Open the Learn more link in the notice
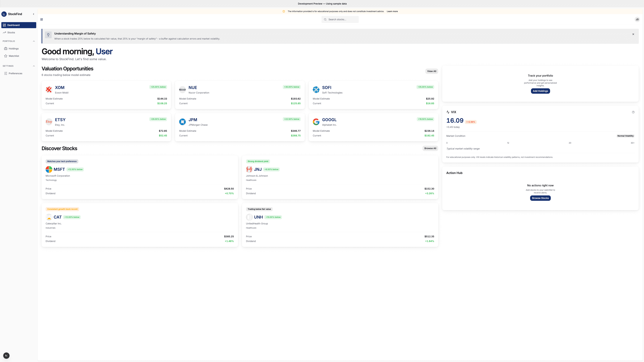Image resolution: width=644 pixels, height=362 pixels. (392, 11)
